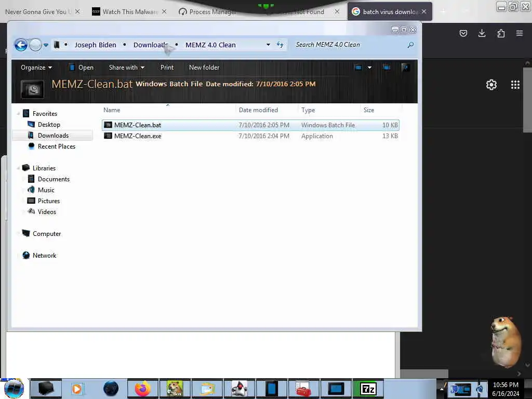
Task: Open the Firefox hamburger menu
Action: (520, 33)
